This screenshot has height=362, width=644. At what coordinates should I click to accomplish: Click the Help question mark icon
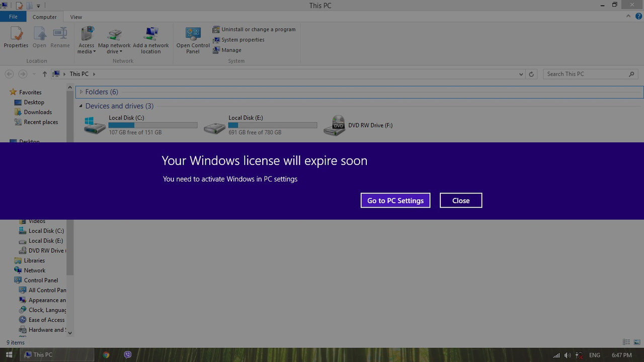638,16
